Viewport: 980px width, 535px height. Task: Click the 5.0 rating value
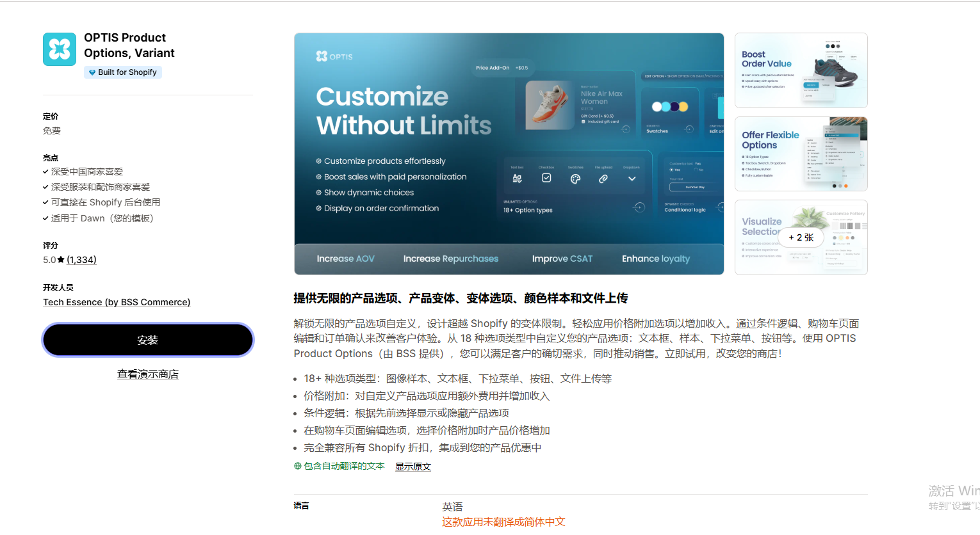tap(49, 260)
